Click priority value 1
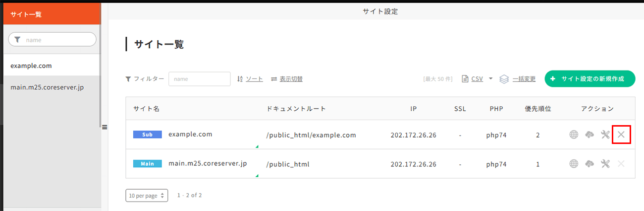 538,164
